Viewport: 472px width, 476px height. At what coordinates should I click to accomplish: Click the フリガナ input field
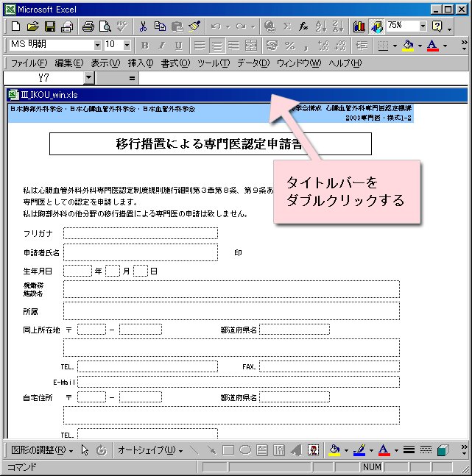tap(140, 233)
